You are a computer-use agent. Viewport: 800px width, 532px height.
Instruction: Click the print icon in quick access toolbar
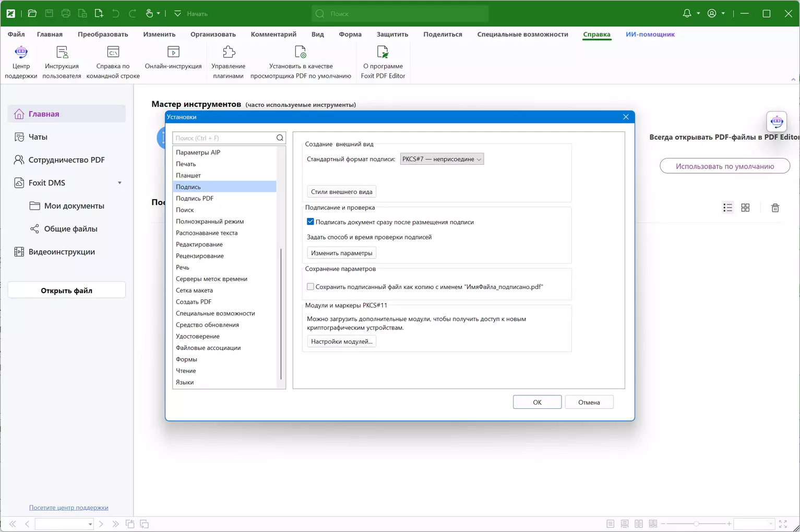[x=66, y=14]
